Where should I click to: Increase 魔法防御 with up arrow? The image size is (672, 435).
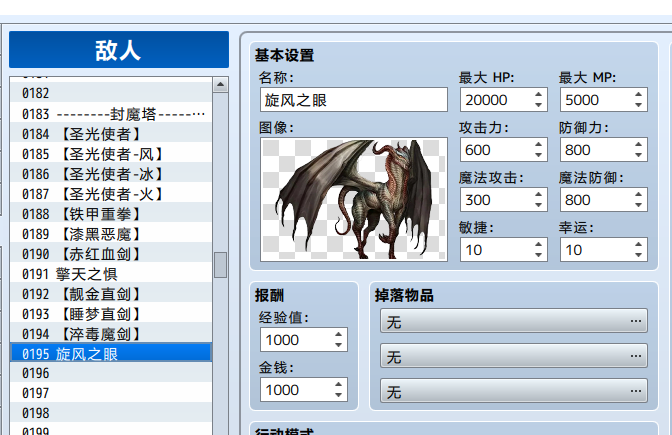point(639,194)
